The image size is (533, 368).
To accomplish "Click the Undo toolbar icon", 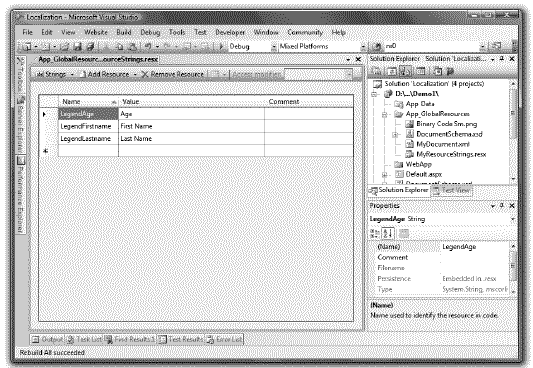I will click(148, 47).
